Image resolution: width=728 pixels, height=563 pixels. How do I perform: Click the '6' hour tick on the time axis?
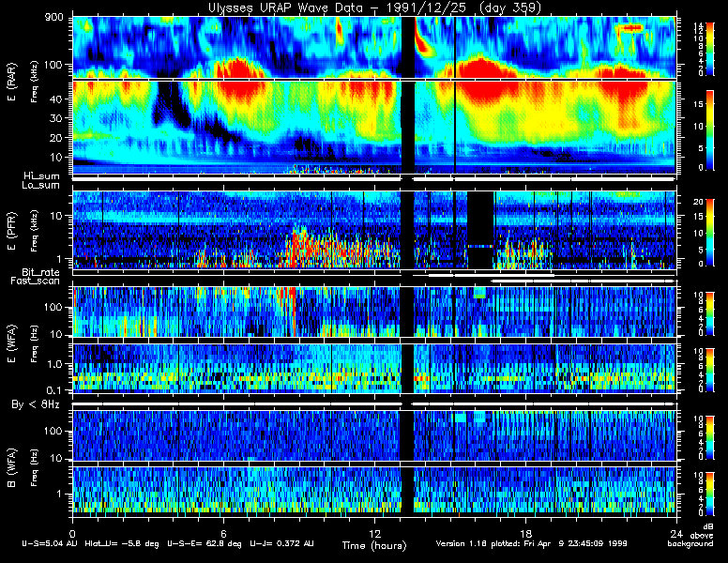223,533
